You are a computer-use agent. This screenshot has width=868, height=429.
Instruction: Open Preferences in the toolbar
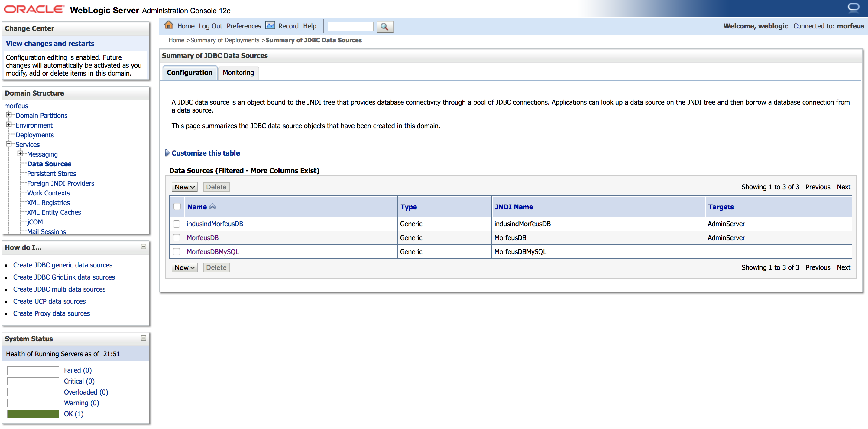point(244,26)
